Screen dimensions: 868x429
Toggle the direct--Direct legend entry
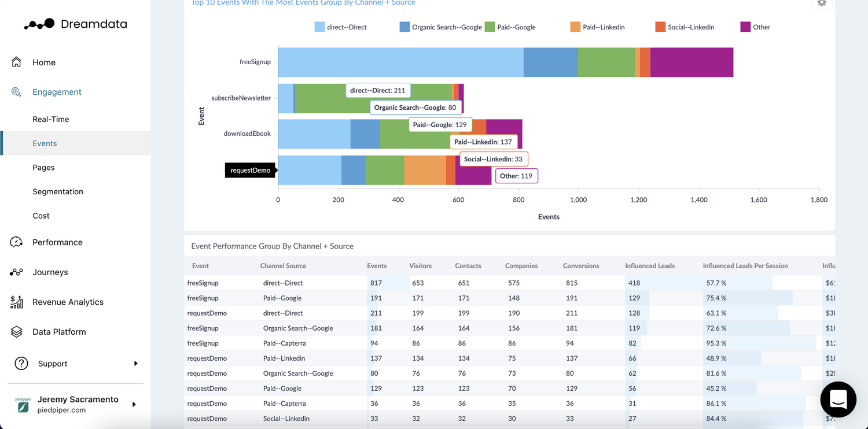[340, 27]
